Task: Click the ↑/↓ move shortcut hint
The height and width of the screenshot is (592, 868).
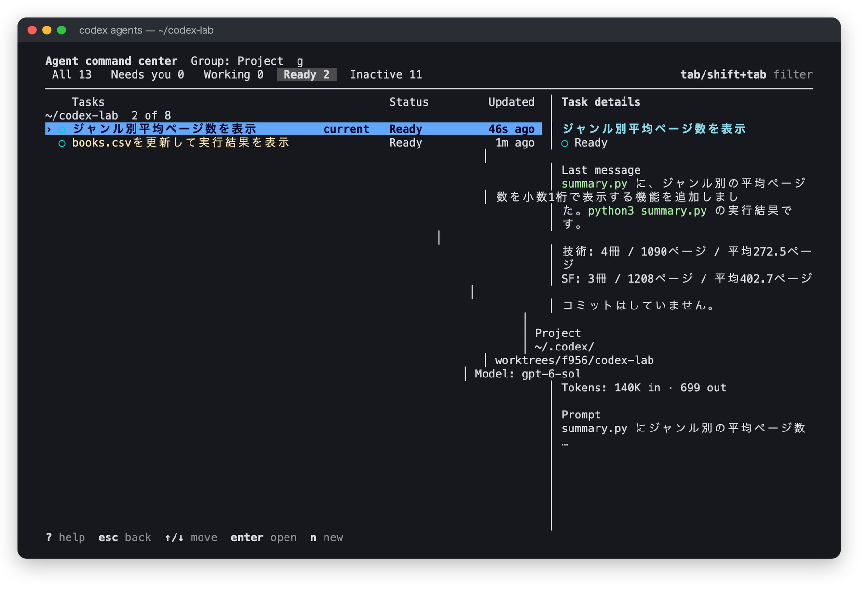Action: pos(191,538)
